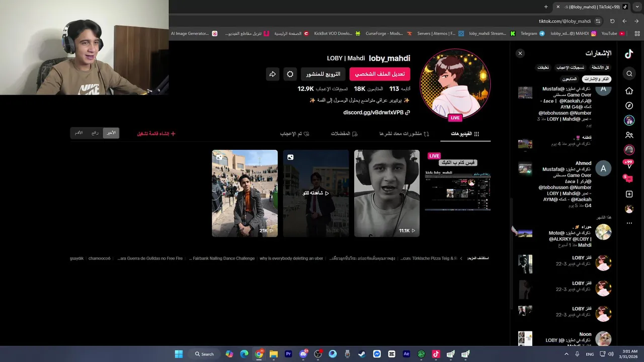The image size is (644, 362).
Task: Open Servers | Aternos bookmark
Action: [x=440, y=34]
